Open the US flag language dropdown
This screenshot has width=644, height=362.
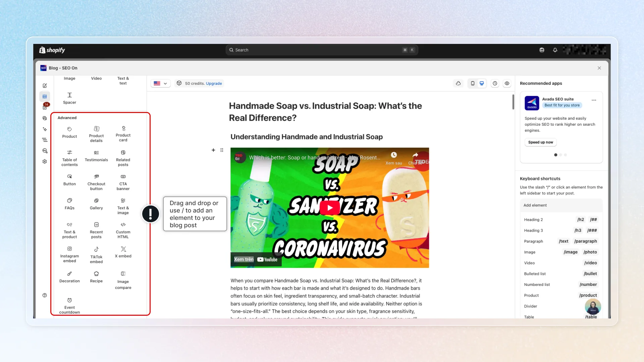click(160, 83)
